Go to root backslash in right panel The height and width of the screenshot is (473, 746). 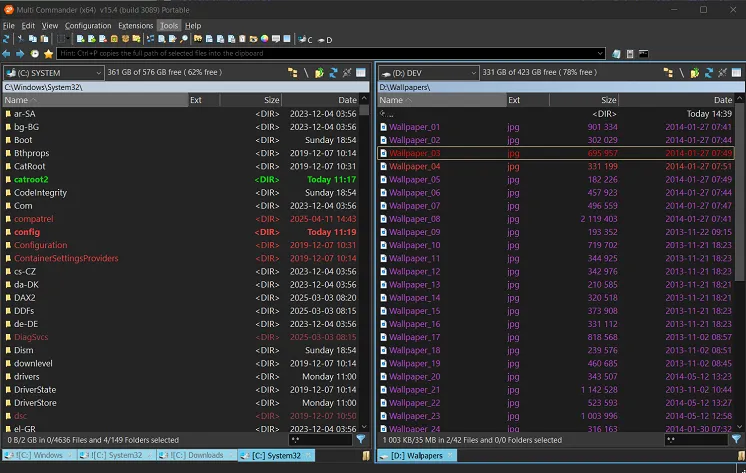pos(681,73)
